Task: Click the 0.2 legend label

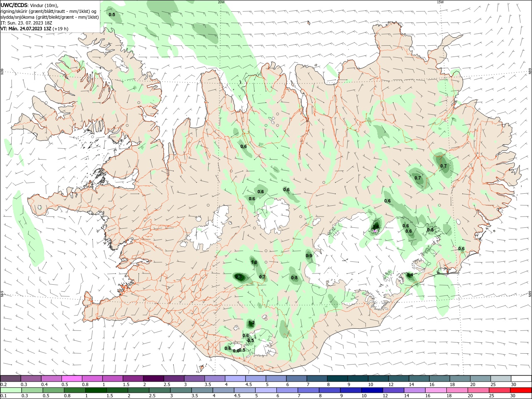Action: click(3, 384)
